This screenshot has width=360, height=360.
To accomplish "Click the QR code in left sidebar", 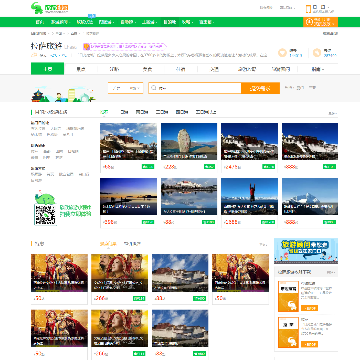I will pyautogui.click(x=45, y=214).
